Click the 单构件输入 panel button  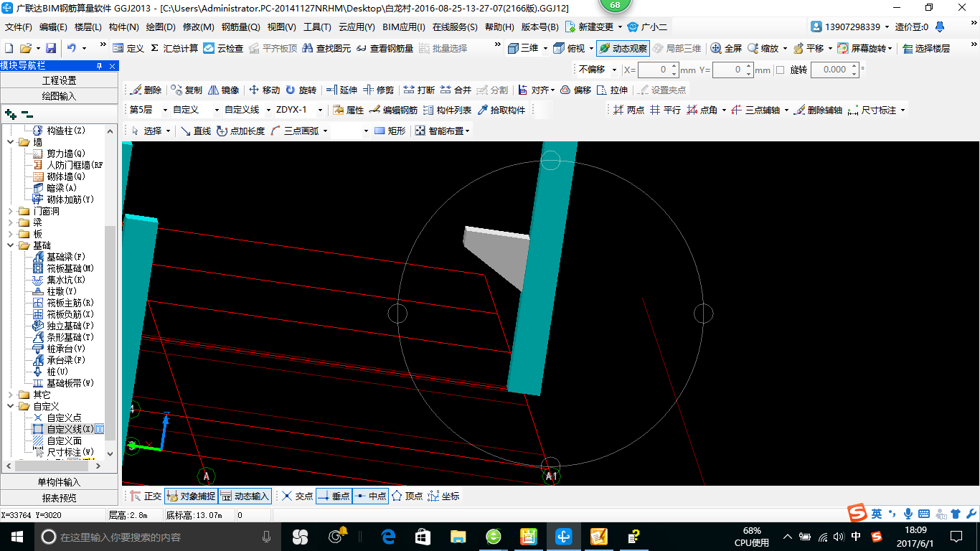click(x=59, y=482)
